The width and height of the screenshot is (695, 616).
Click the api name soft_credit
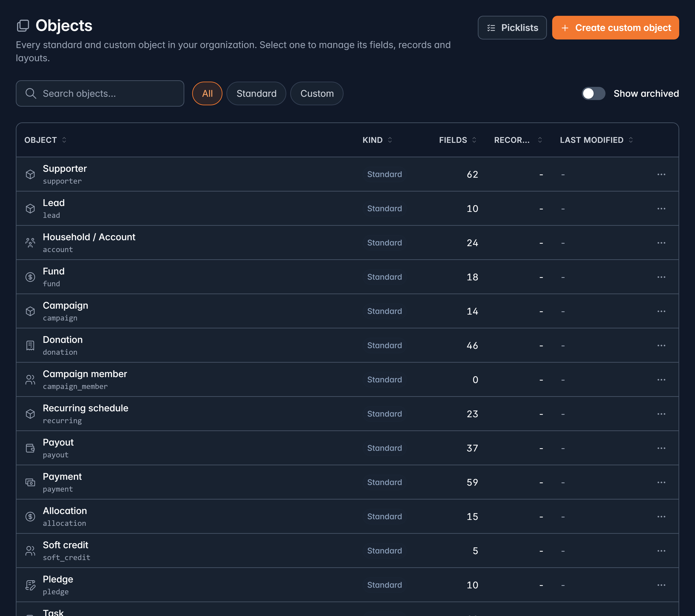pos(67,557)
